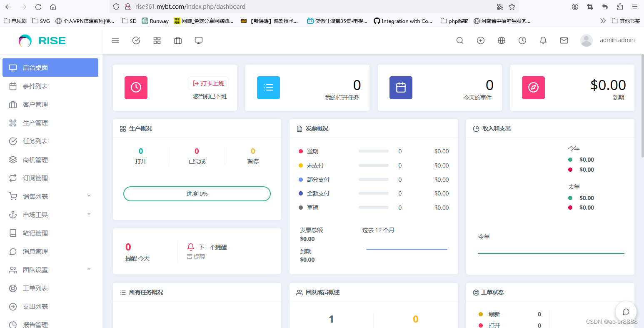Click the plus circle quick-add icon
The image size is (644, 328).
(x=481, y=40)
